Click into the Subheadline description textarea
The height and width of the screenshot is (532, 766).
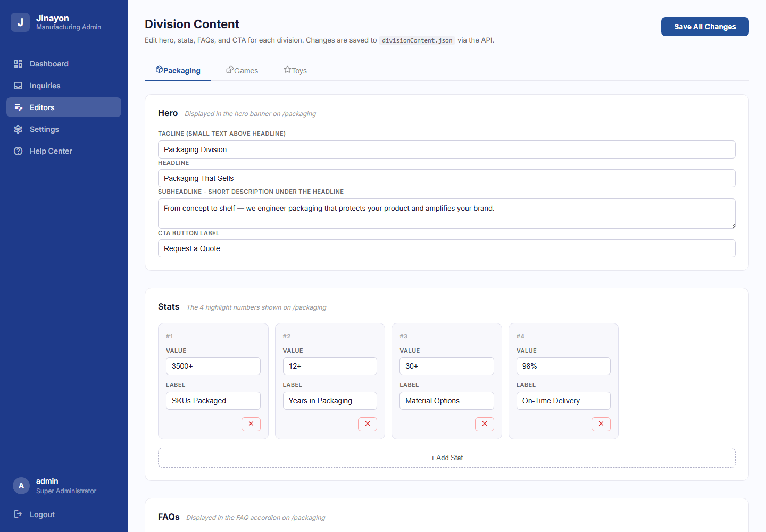(x=447, y=213)
